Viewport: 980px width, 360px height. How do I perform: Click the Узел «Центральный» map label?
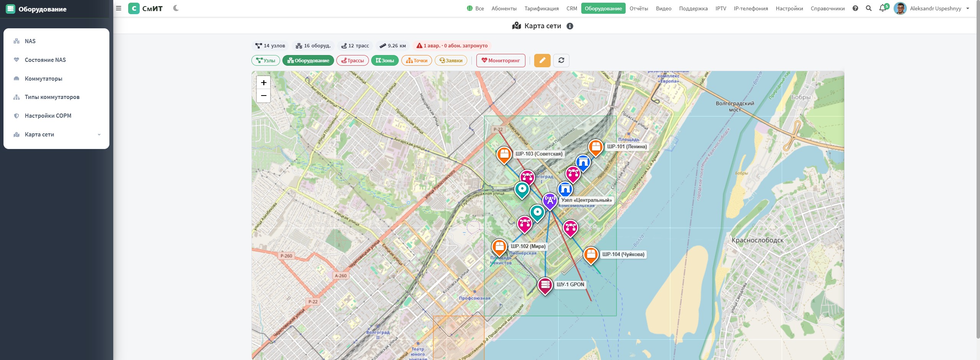(586, 200)
